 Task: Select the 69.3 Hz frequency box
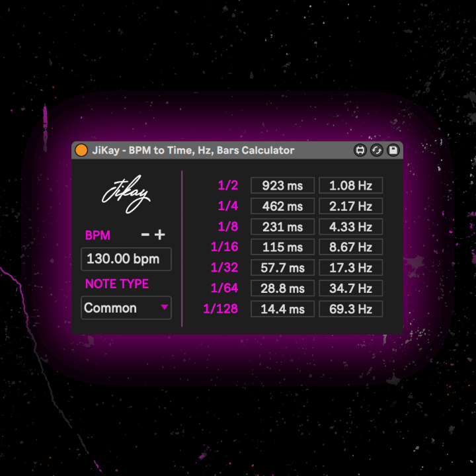click(x=350, y=309)
